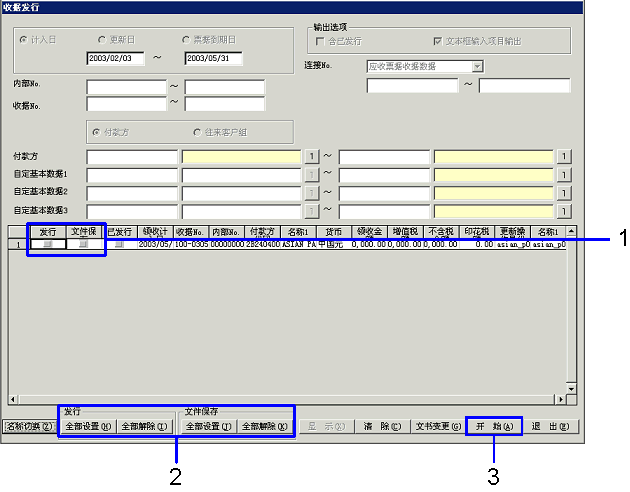Click 全部解除(K) under 文件保存
This screenshot has width=630, height=492.
pyautogui.click(x=264, y=426)
